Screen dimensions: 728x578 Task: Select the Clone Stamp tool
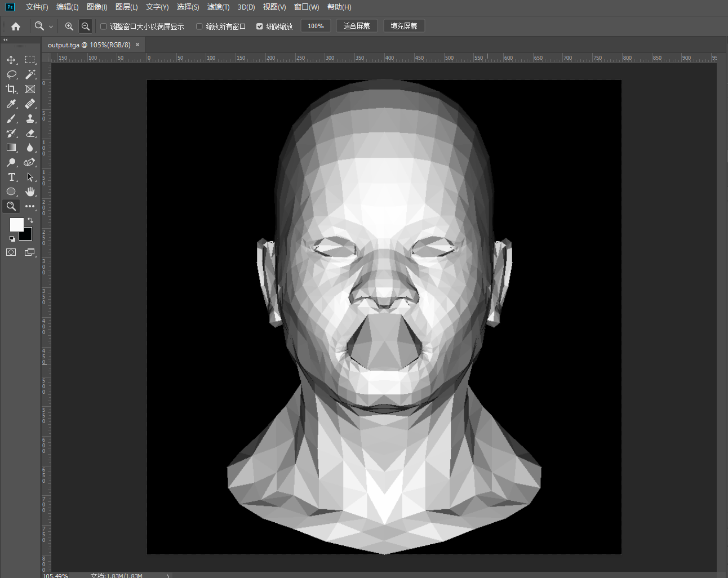(30, 118)
